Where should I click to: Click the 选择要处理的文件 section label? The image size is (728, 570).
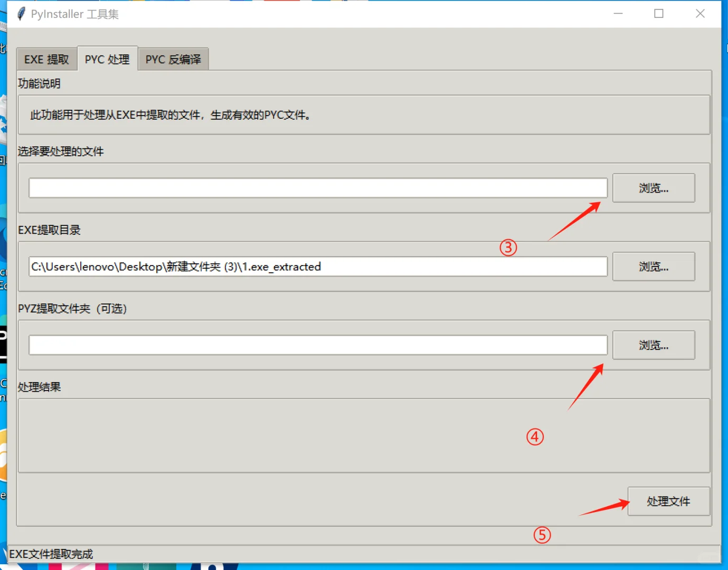tap(60, 151)
